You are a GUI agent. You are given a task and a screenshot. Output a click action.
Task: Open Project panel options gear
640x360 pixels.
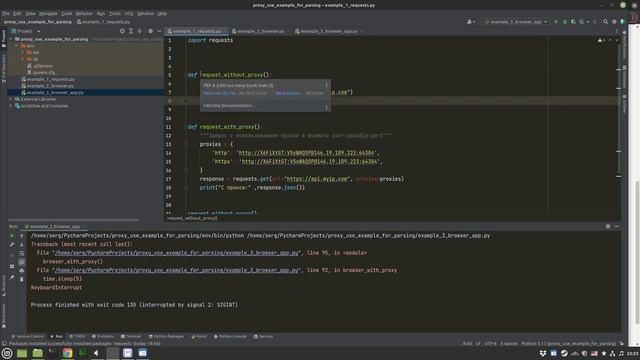pos(150,31)
